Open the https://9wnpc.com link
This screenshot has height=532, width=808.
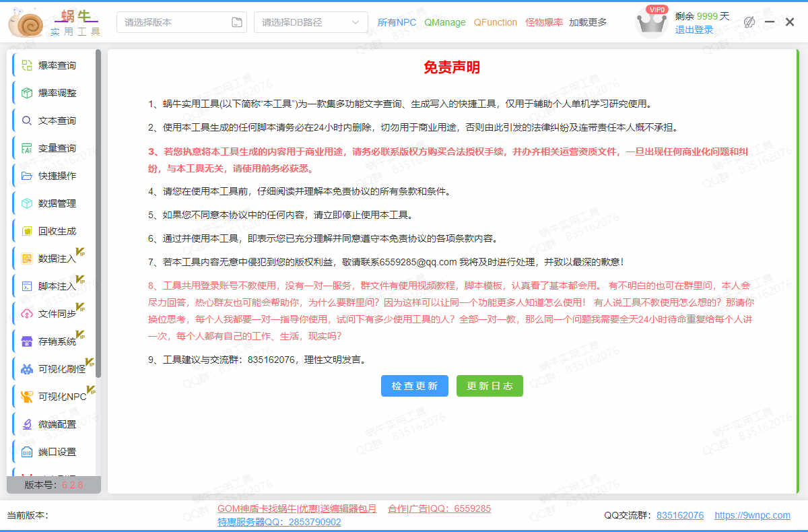coord(752,515)
